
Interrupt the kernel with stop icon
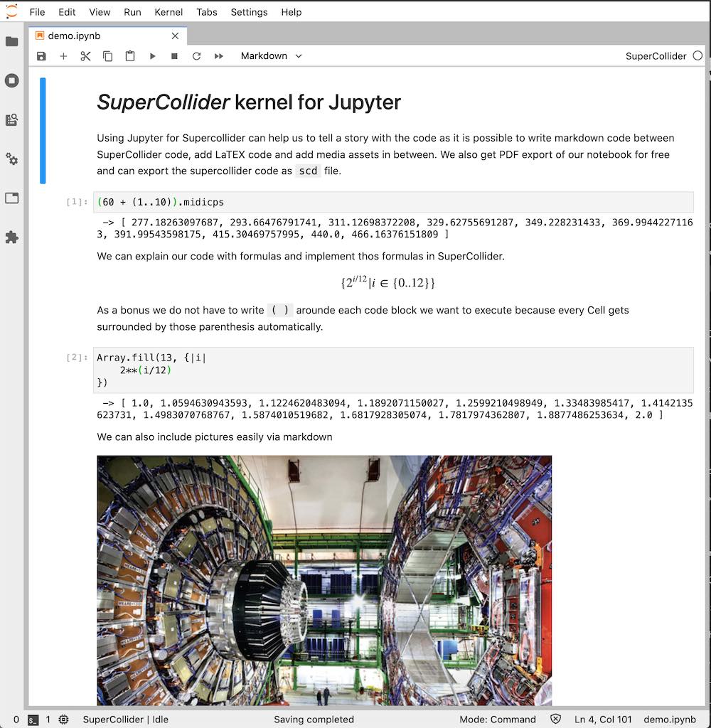pyautogui.click(x=174, y=56)
